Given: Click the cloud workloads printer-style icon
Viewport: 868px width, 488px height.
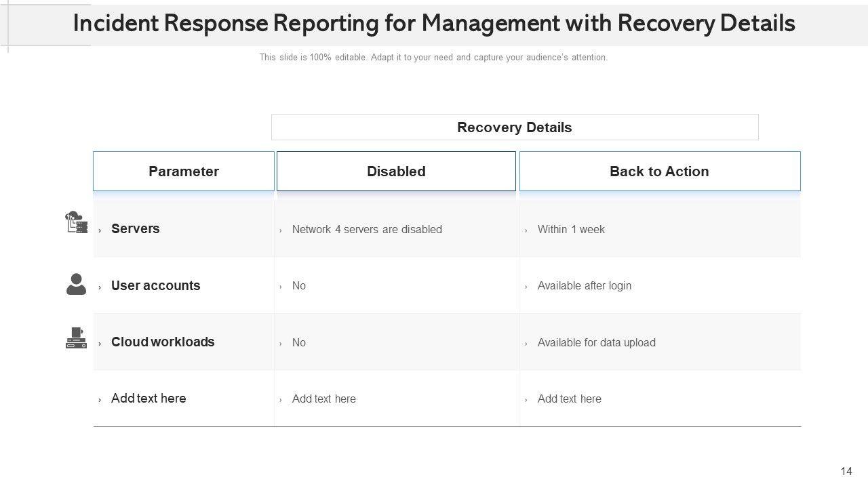Looking at the screenshot, I should click(76, 338).
